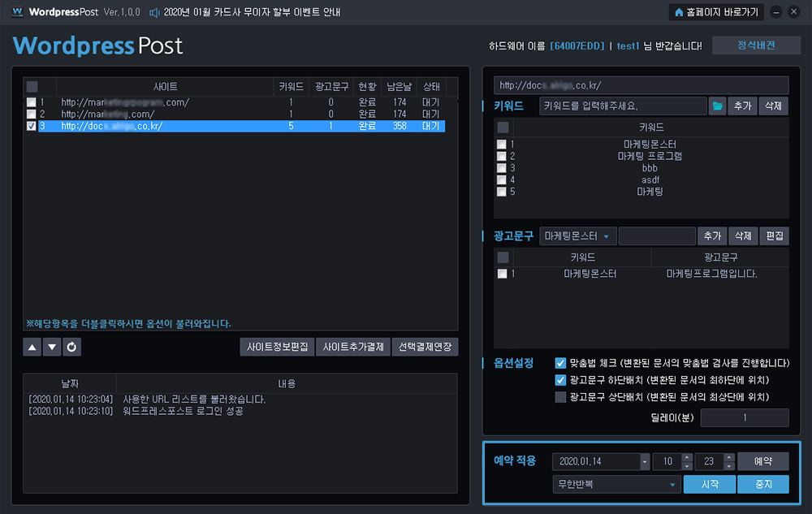Open the 무한반복 repeat dropdown
This screenshot has width=812, height=514.
pyautogui.click(x=615, y=485)
